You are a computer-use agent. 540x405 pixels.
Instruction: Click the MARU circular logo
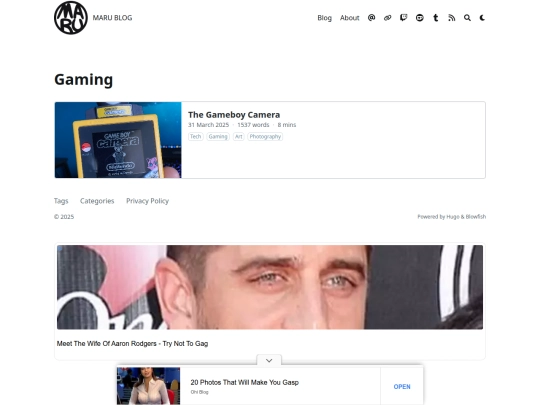[71, 18]
